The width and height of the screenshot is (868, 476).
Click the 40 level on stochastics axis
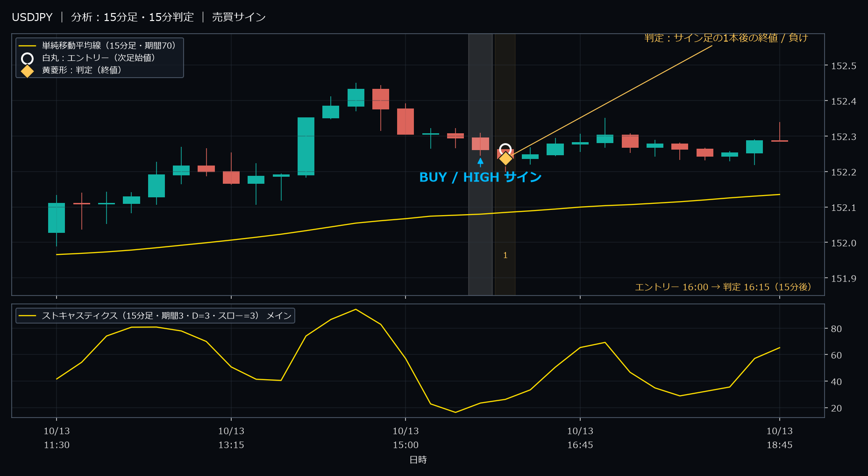coord(836,382)
